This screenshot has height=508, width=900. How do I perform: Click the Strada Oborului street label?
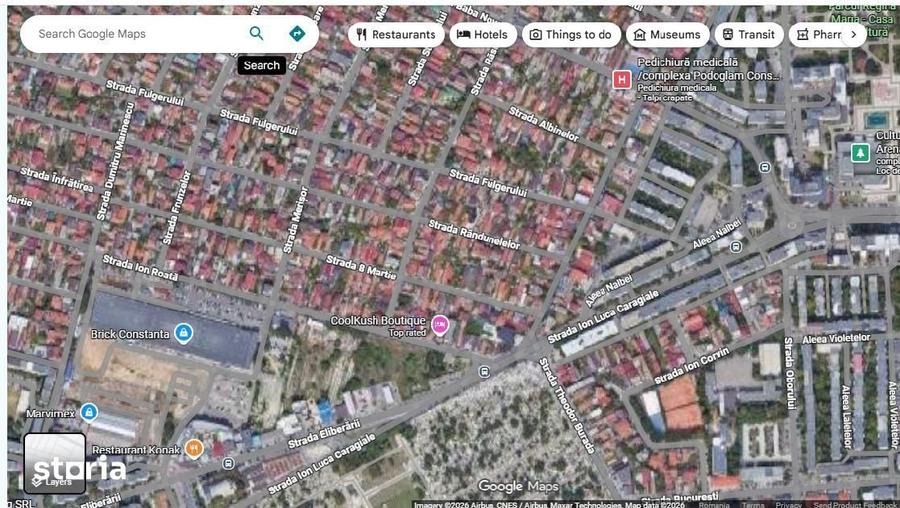pos(790,373)
